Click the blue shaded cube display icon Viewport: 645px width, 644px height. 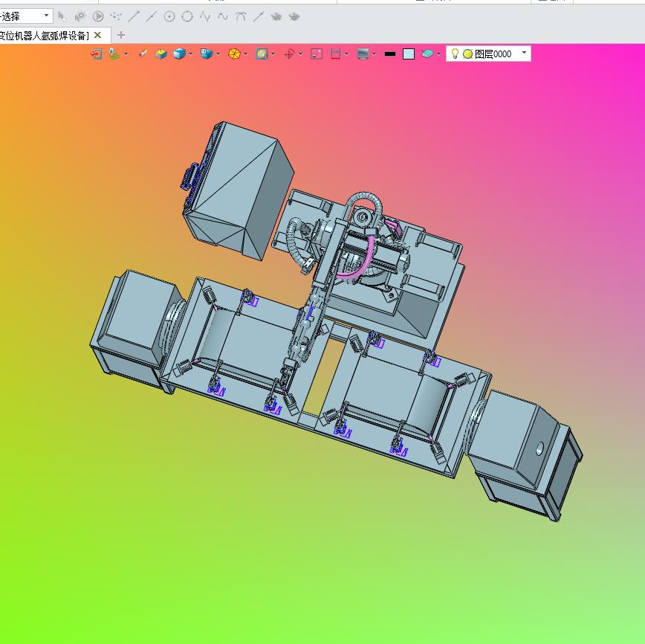179,54
